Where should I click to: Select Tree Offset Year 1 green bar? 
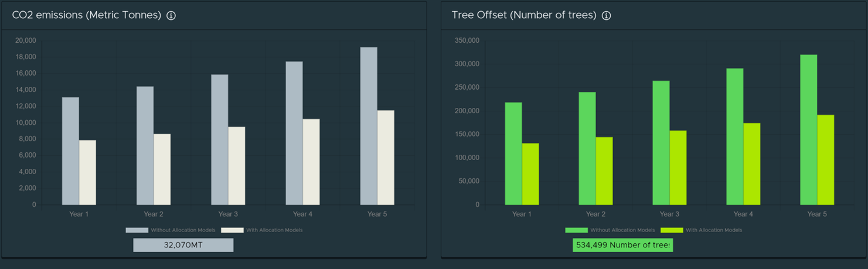(513, 154)
